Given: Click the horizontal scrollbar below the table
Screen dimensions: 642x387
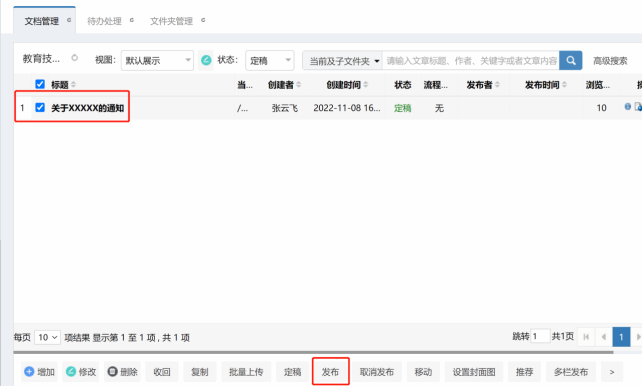Looking at the screenshot, I should coord(314,352).
